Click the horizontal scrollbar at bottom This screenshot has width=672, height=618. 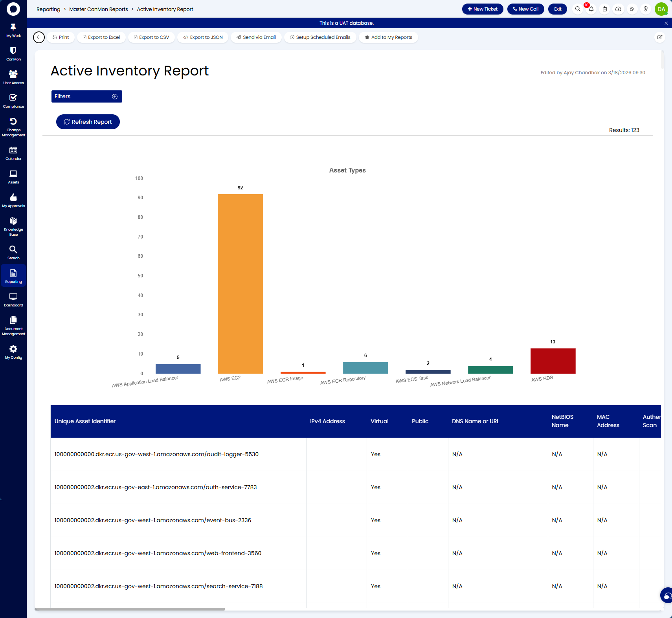click(x=130, y=609)
